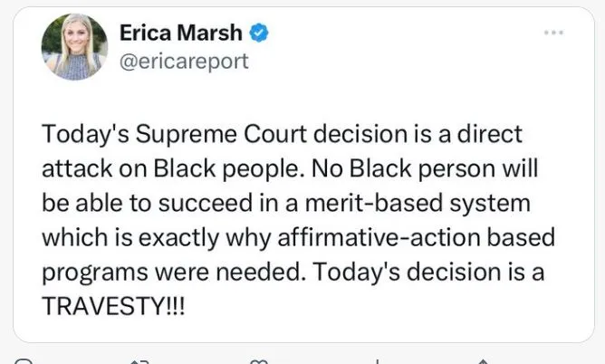Click the retweet icon below the tweet

[139, 361]
